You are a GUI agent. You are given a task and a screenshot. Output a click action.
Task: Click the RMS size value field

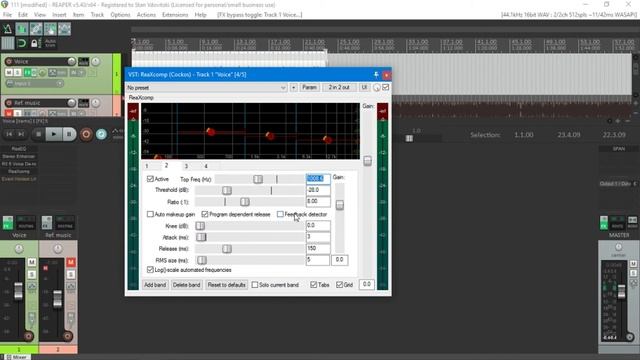click(x=318, y=260)
